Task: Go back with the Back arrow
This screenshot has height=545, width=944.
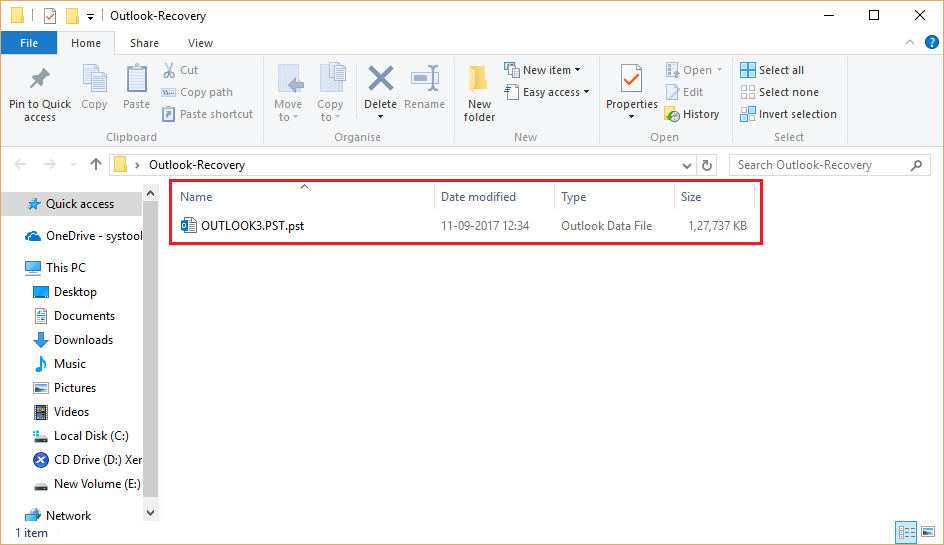Action: pyautogui.click(x=20, y=164)
